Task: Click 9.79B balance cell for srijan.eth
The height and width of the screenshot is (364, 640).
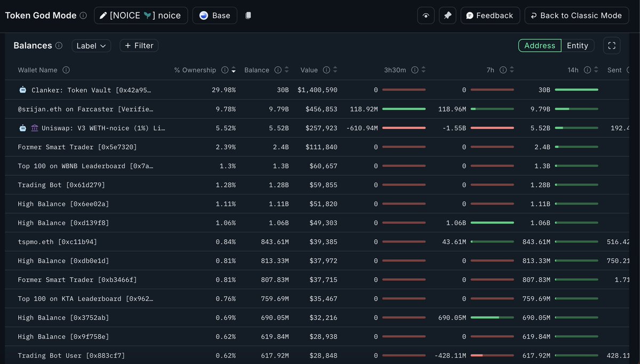Action: [x=278, y=109]
